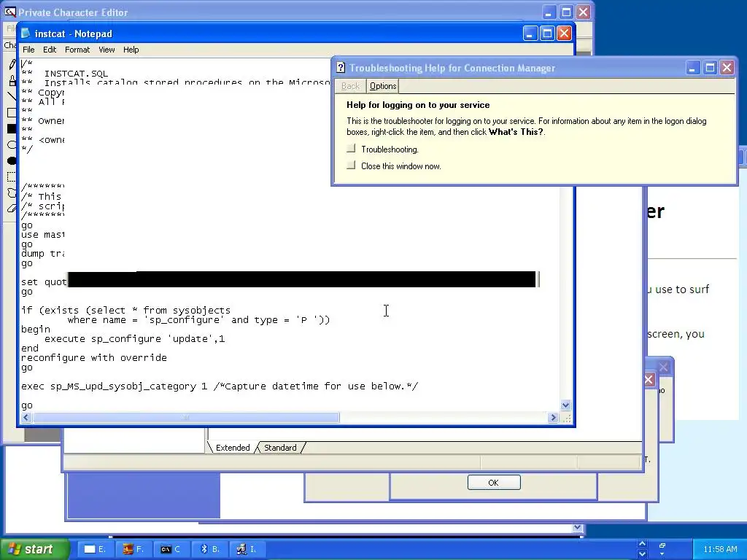The width and height of the screenshot is (747, 560).
Task: Click the system tray icon beside the clock
Action: point(662,545)
